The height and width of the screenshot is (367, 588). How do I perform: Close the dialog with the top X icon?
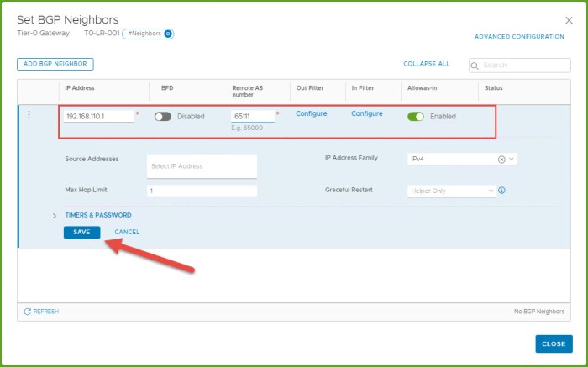point(569,19)
